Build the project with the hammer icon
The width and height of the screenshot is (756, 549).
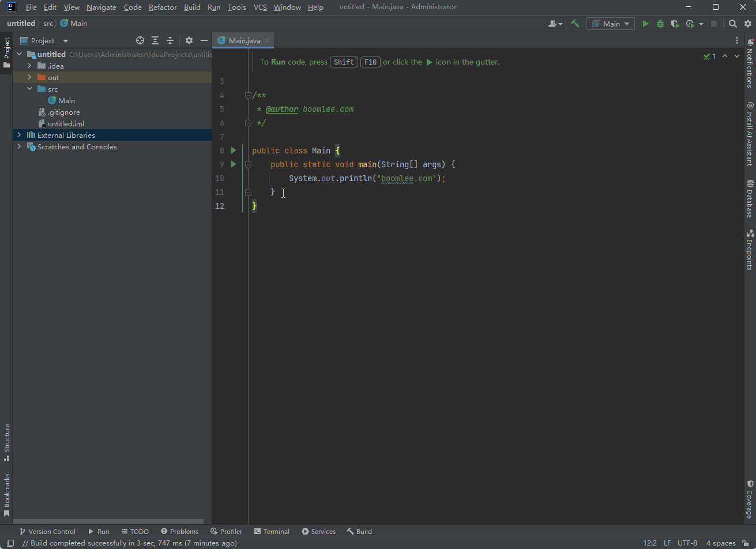click(x=574, y=23)
